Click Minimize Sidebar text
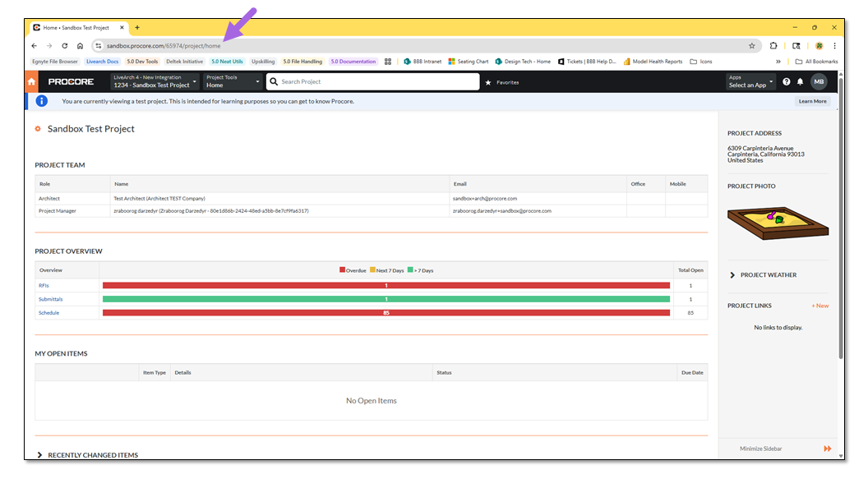This screenshot has width=868, height=488. point(760,449)
